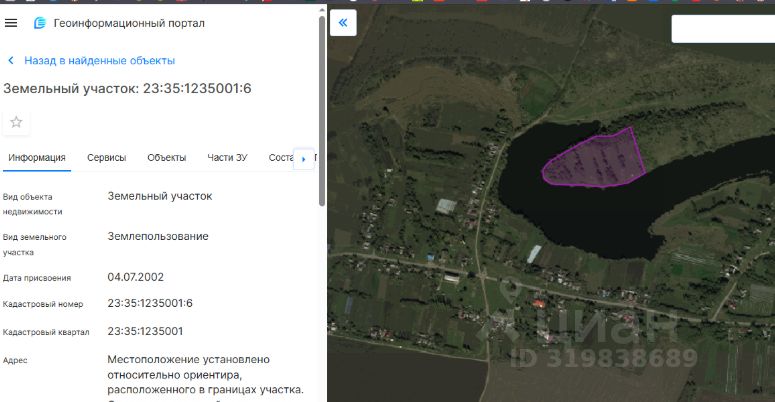This screenshot has height=402, width=775.
Task: Click the Кадастровый номер label
Action: point(43,304)
